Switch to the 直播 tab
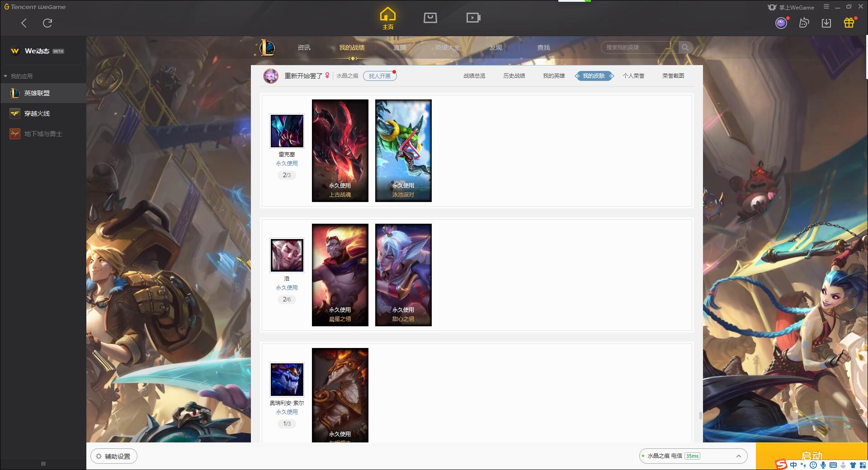This screenshot has height=470, width=868. 400,47
